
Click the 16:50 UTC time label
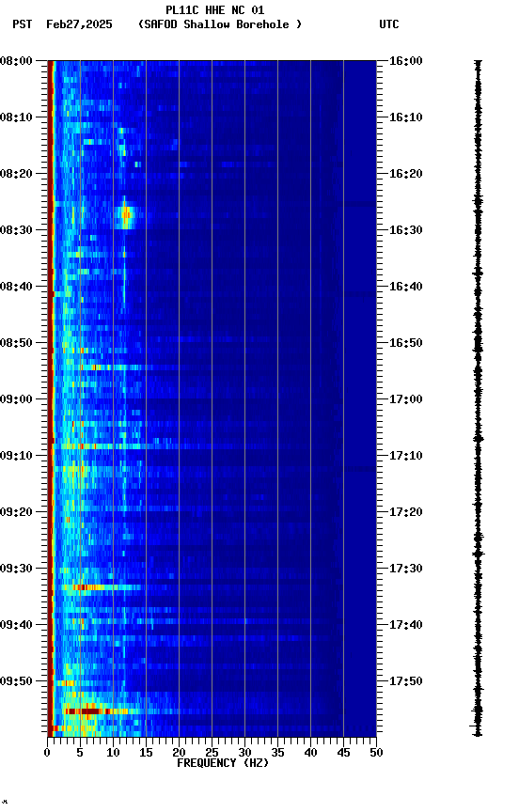406,343
